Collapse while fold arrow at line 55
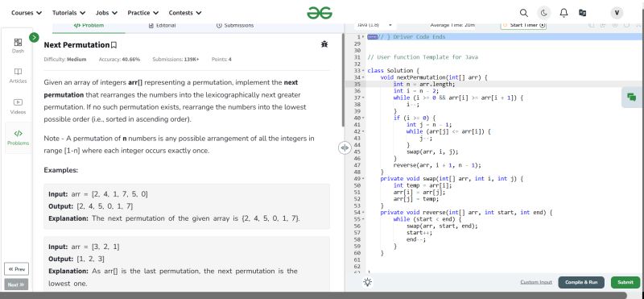 tap(363, 219)
